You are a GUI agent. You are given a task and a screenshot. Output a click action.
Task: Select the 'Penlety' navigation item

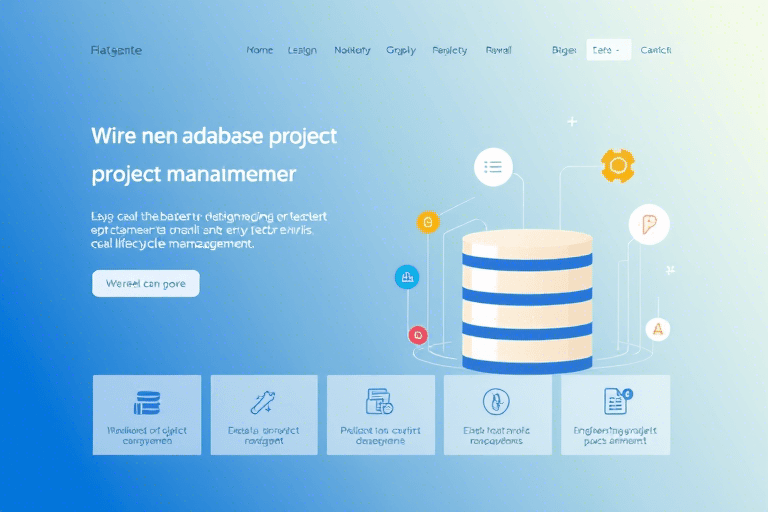click(x=449, y=50)
